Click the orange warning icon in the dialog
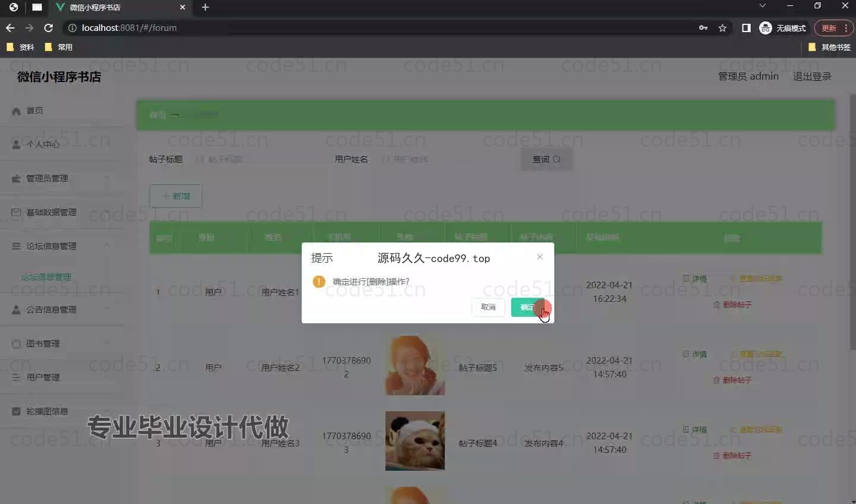856x504 pixels. (x=319, y=282)
